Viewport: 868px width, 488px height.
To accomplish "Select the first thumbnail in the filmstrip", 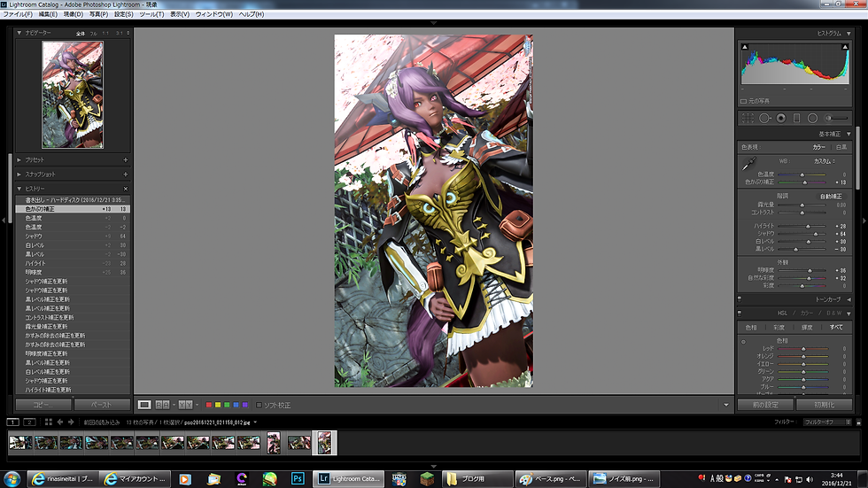I will tap(20, 443).
